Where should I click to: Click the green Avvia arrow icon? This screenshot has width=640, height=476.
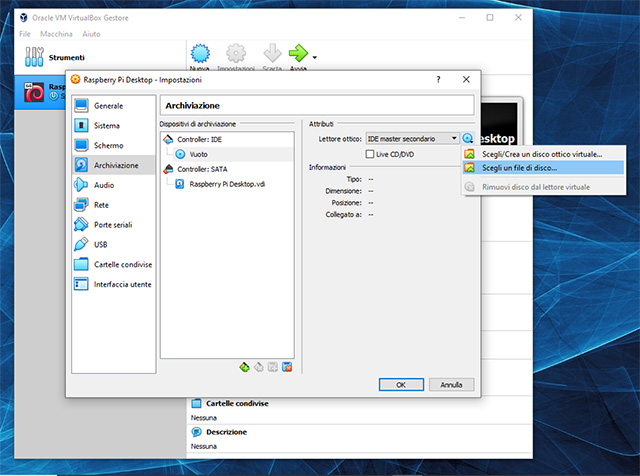(297, 53)
